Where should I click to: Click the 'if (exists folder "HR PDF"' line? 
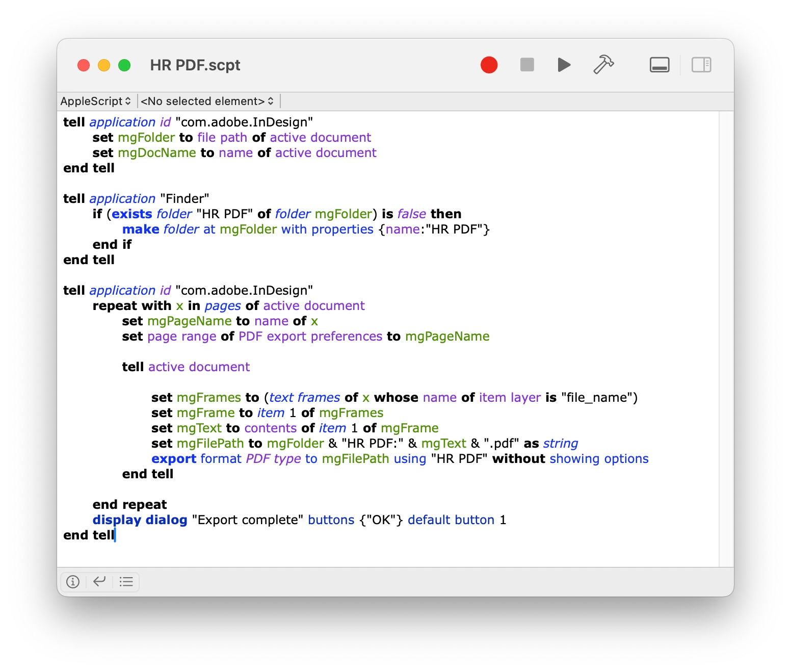click(277, 214)
